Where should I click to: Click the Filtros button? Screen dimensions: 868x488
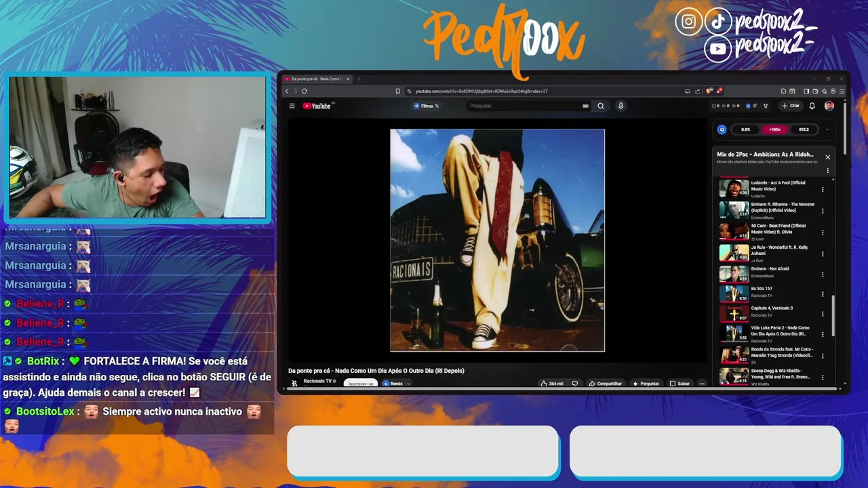[x=427, y=106]
